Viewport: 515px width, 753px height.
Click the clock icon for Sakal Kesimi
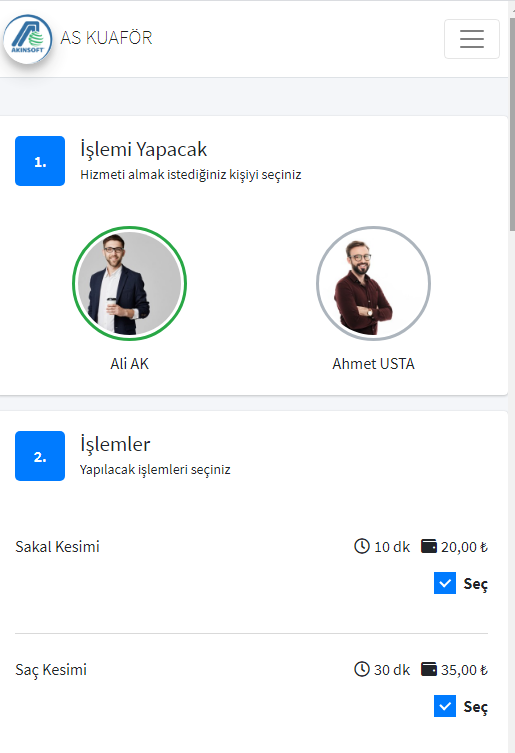[x=362, y=546]
